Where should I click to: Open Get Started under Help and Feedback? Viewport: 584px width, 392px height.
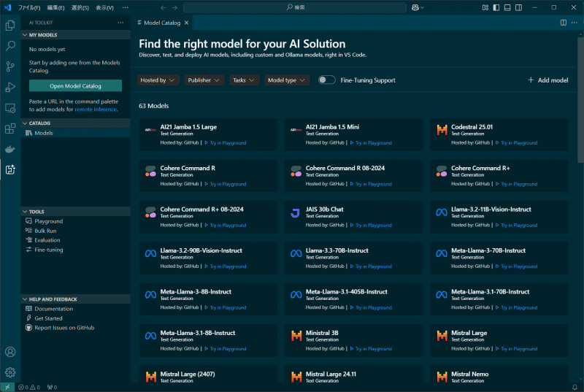76,318
